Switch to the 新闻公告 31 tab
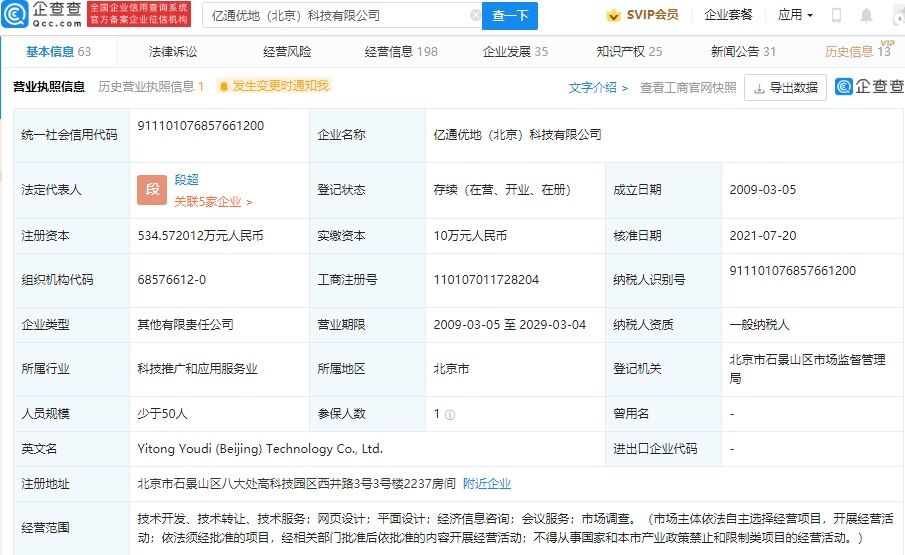The width and height of the screenshot is (905, 555). click(x=743, y=51)
